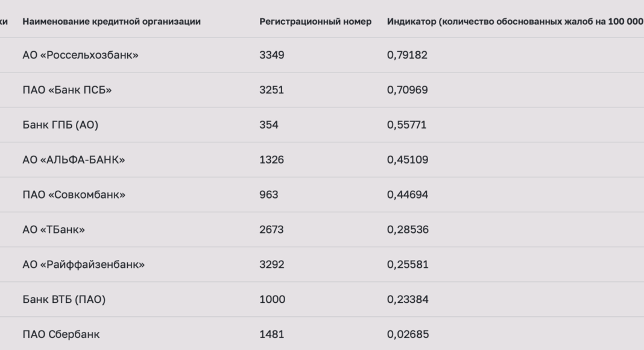
Task: Select the АО «Россельхозбанк» row name
Action: (x=81, y=55)
